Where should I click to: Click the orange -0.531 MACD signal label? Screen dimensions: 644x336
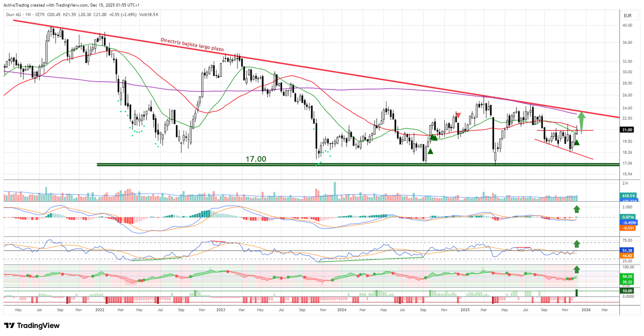(628, 228)
